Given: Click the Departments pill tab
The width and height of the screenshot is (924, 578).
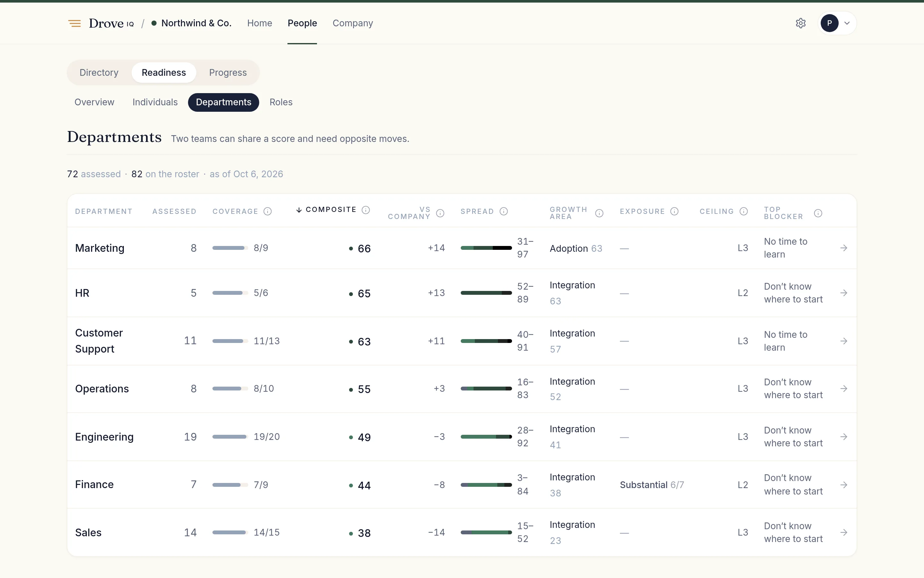Looking at the screenshot, I should click(223, 102).
